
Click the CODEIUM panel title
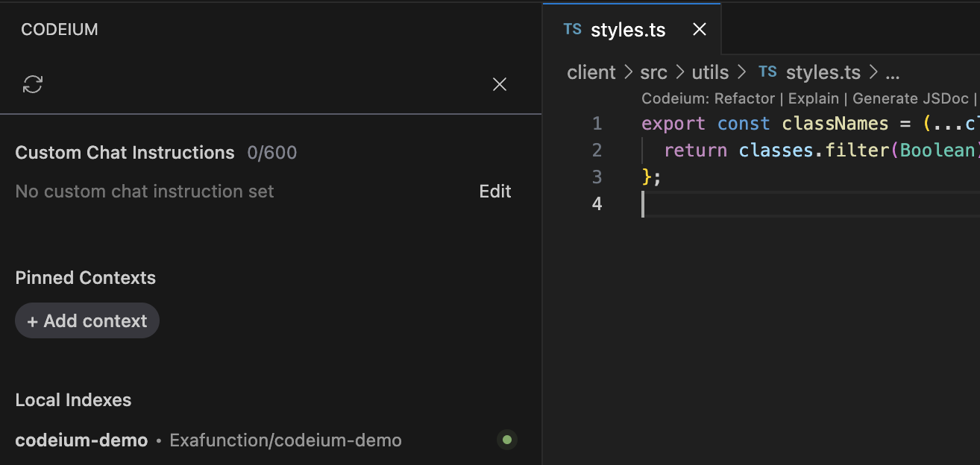click(x=60, y=30)
